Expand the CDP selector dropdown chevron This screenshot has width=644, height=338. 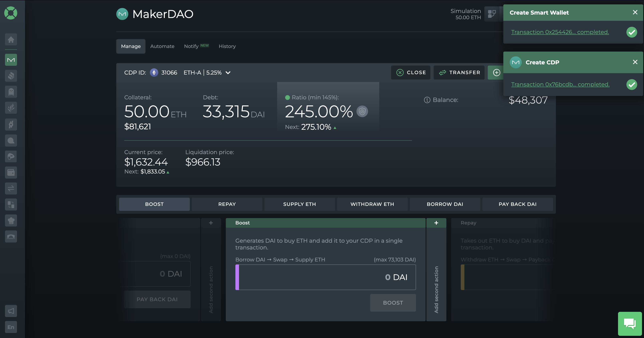coord(228,73)
